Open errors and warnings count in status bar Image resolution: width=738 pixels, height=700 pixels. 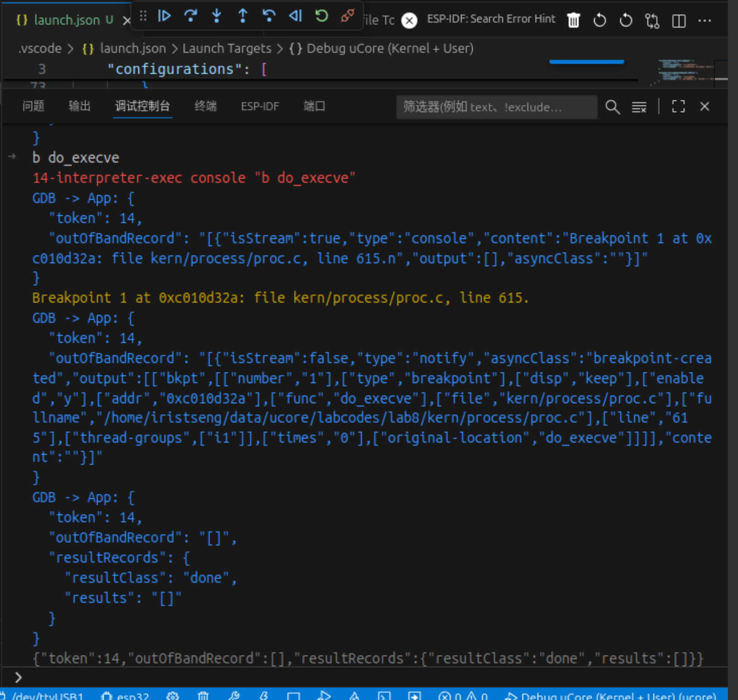point(463,695)
